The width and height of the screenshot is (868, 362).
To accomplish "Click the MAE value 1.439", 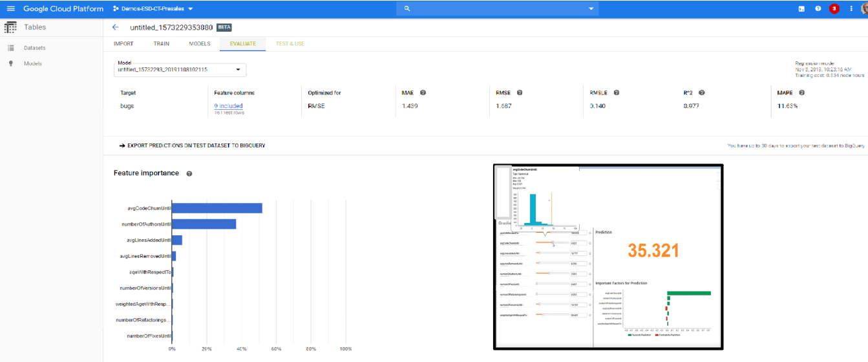I will (410, 106).
